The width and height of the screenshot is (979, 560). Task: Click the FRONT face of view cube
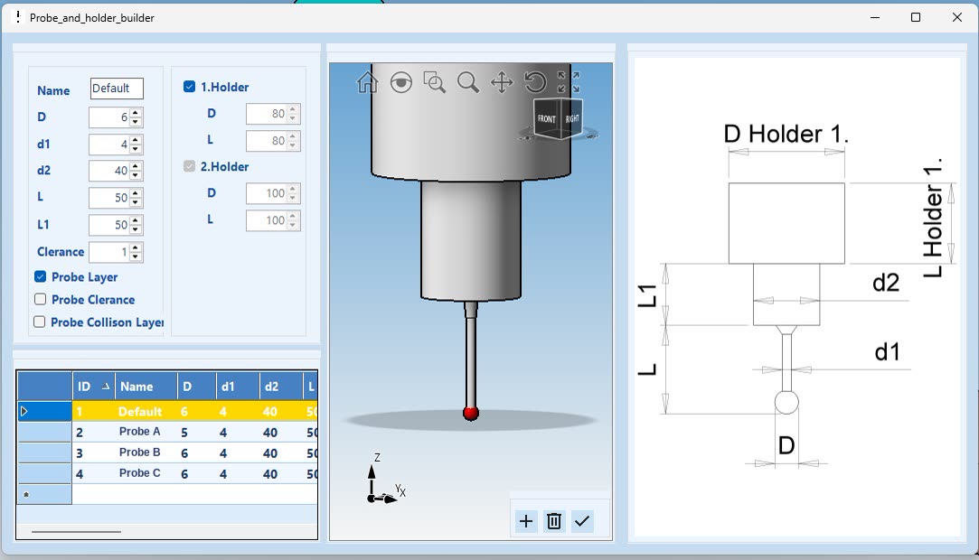[546, 118]
